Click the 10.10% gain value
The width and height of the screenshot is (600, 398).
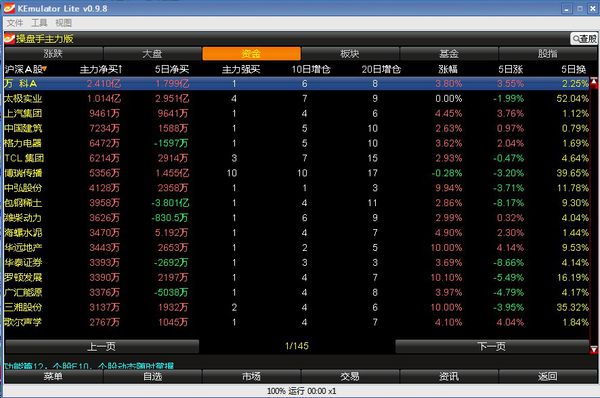pyautogui.click(x=447, y=277)
